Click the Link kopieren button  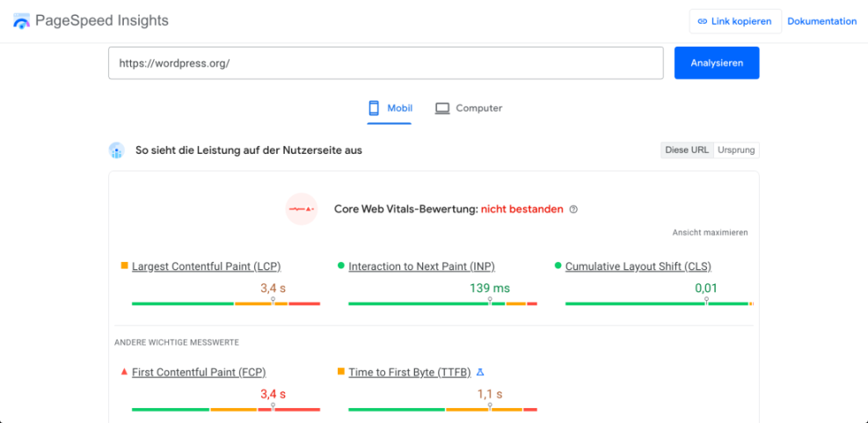[735, 22]
